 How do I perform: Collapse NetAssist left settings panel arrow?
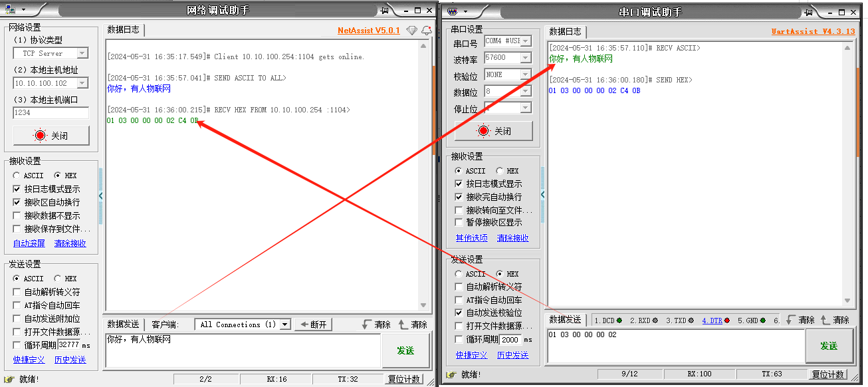coord(101,195)
